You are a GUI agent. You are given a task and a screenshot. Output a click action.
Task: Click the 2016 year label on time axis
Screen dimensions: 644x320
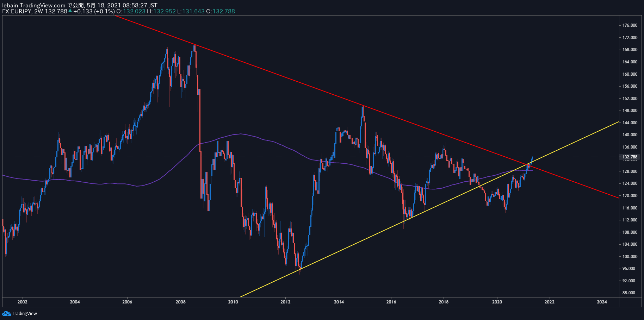point(391,302)
